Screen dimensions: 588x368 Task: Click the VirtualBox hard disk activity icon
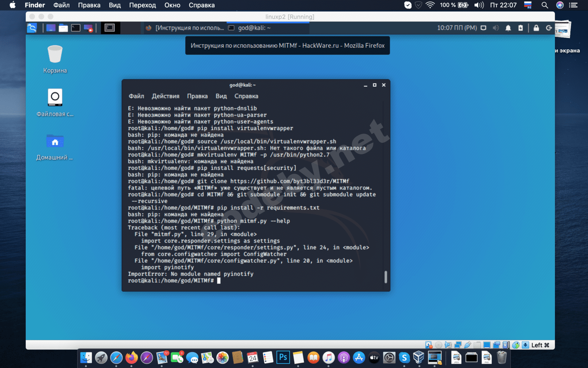[x=429, y=345]
